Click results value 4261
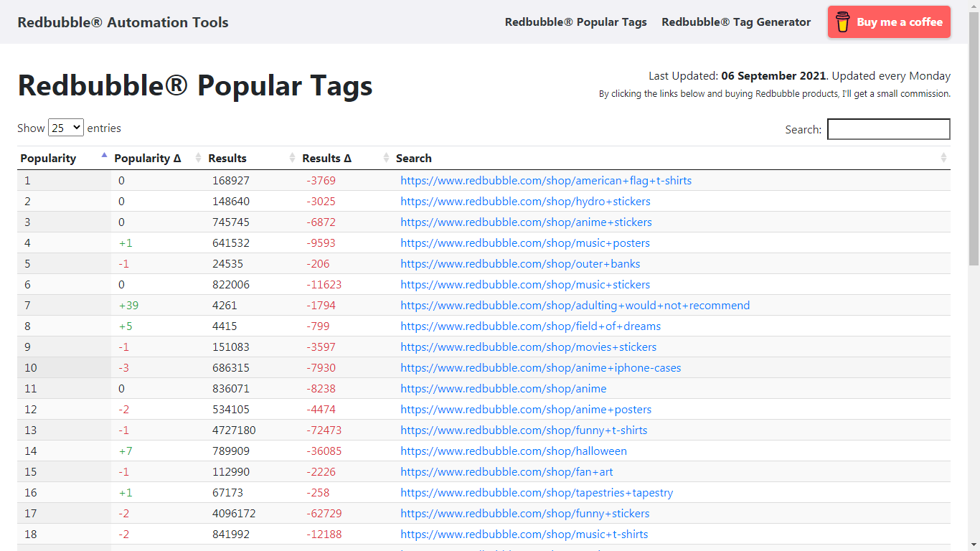 point(225,306)
